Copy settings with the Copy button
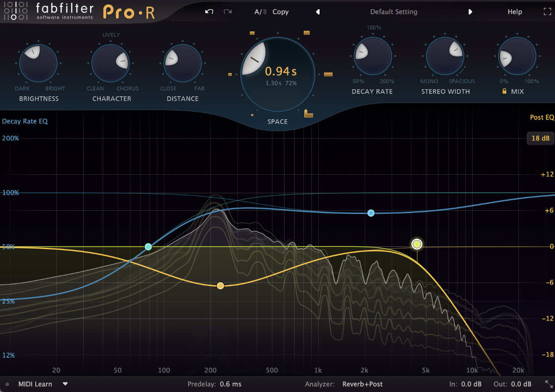This screenshot has width=555, height=392. coord(280,12)
